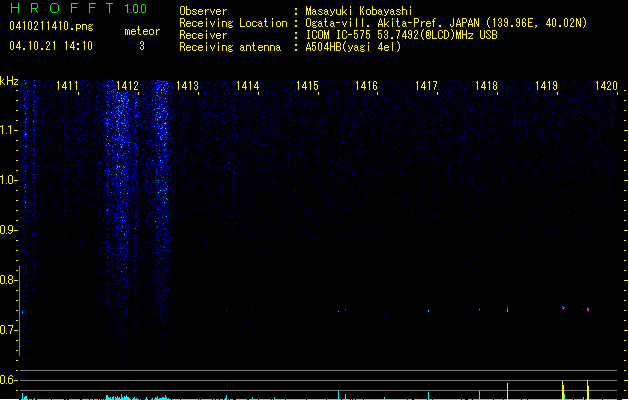Click the date stamp 04.10.21 14:10
The image size is (629, 400).
tap(51, 46)
